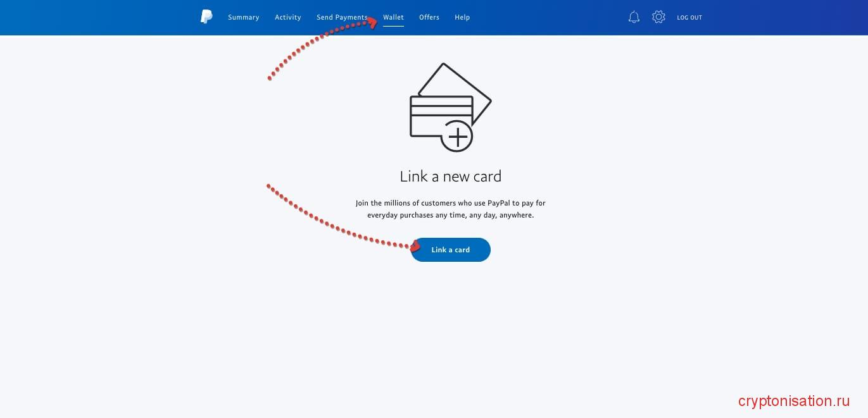Open notifications via the bell icon
Viewport: 868px width, 418px height.
pos(634,17)
